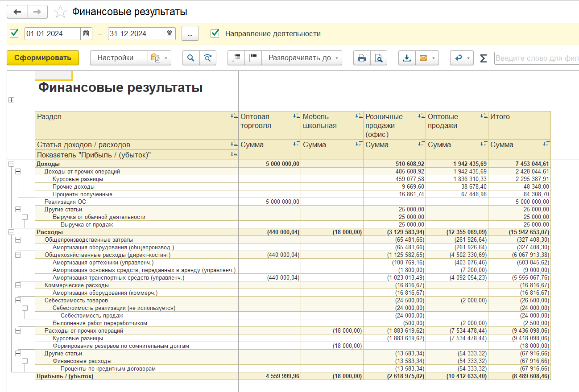Send report by email envelope icon
Viewport: 579px width, 392px height.
(427, 58)
